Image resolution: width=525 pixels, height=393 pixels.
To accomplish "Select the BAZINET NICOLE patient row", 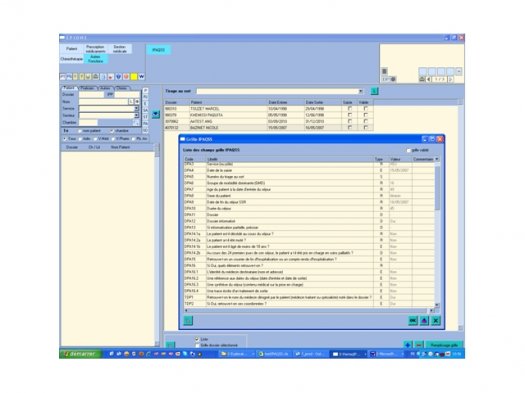I will coord(269,128).
